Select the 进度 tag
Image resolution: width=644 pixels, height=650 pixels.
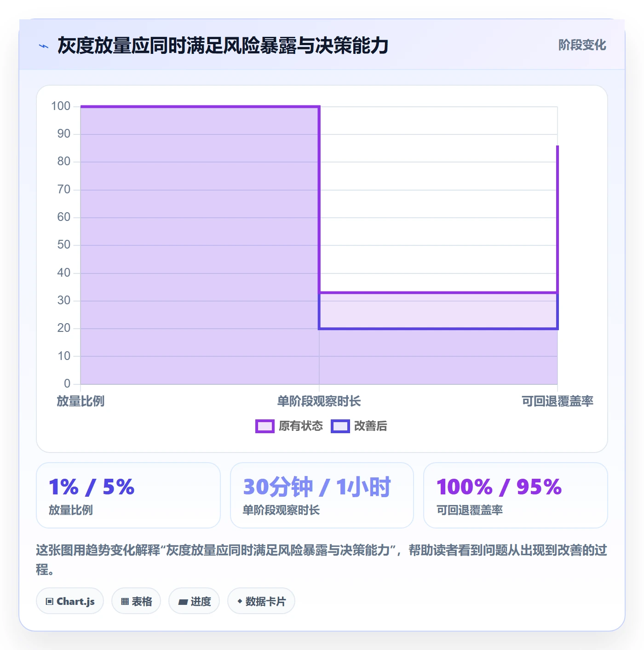pos(194,601)
